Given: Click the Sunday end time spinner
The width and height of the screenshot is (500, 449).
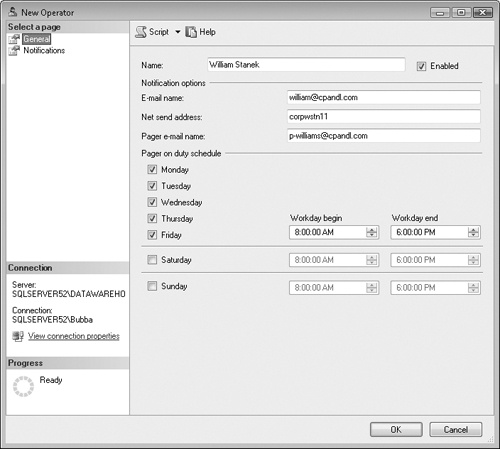Looking at the screenshot, I should point(473,288).
